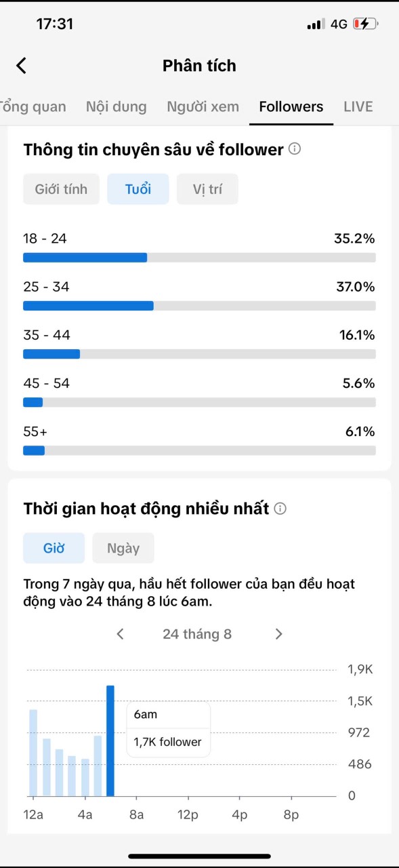The image size is (399, 868).
Task: Open the Nội dung tab
Action: (x=116, y=106)
